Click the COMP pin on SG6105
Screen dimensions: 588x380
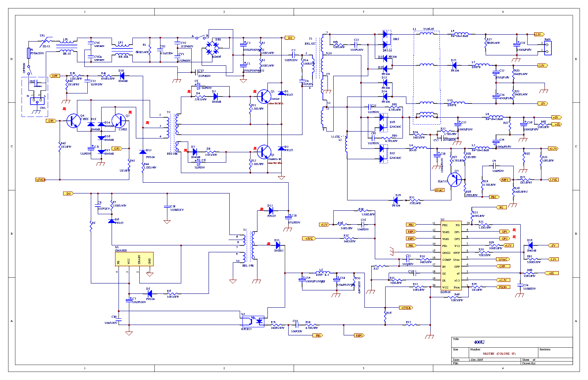[446, 260]
